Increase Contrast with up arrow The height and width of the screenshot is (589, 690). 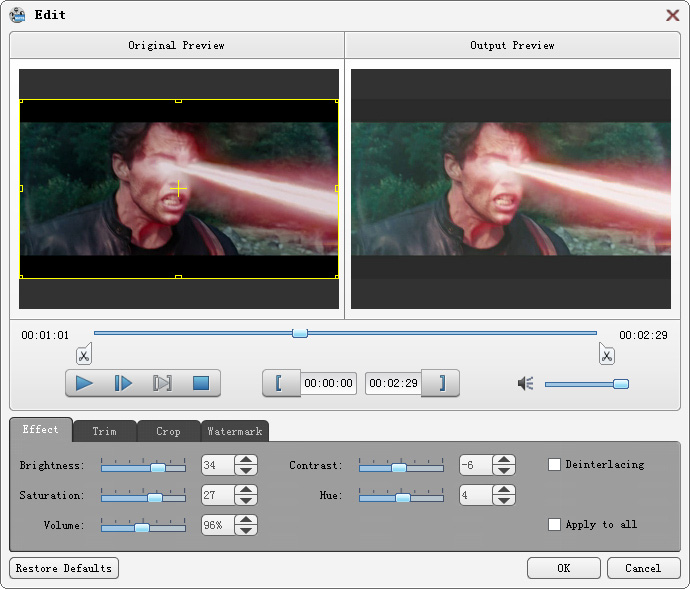[x=504, y=460]
